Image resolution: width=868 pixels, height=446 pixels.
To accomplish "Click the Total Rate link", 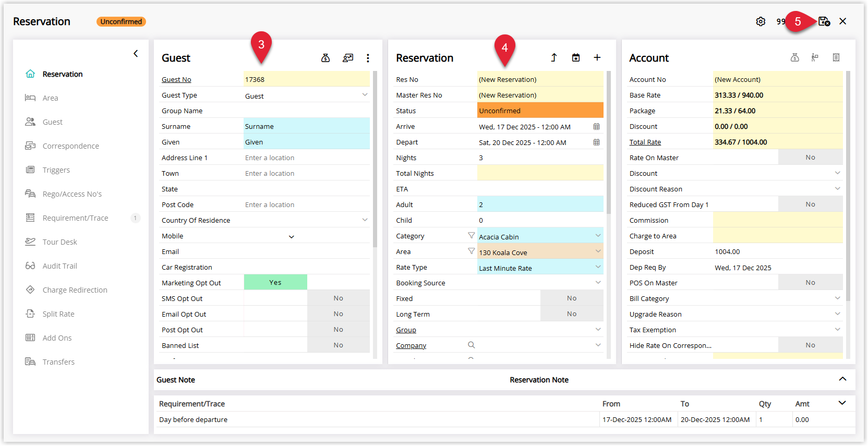I will 645,142.
